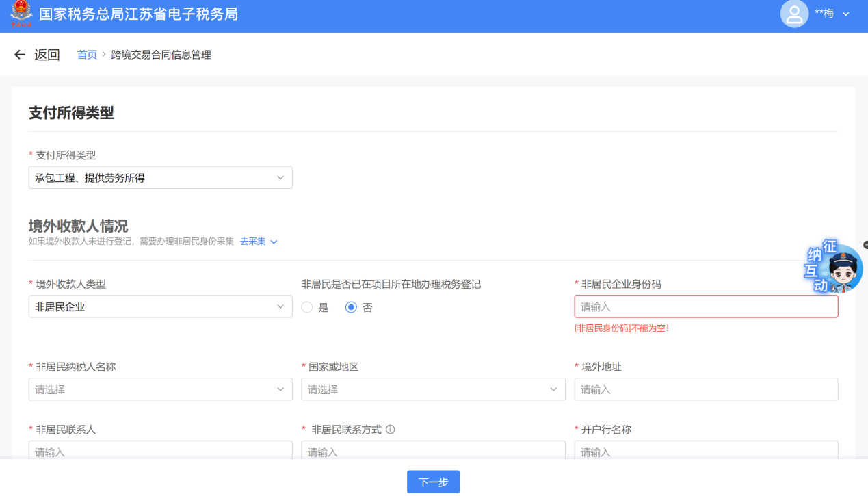Click the tax bureau emblem logo
This screenshot has width=868, height=496.
pos(21,14)
